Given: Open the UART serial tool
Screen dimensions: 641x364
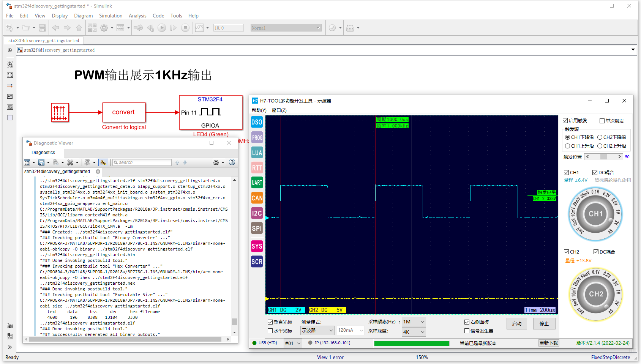Looking at the screenshot, I should click(x=257, y=183).
